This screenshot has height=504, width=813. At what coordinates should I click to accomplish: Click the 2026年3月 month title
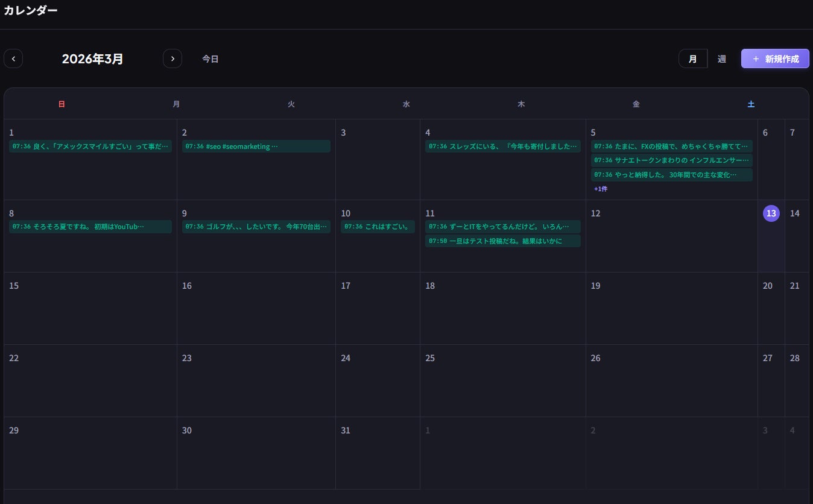click(93, 59)
